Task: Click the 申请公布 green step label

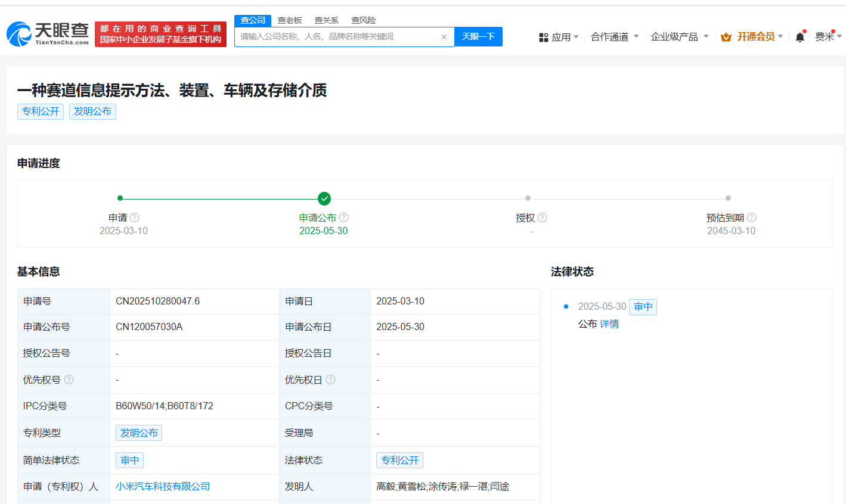Action: 318,218
